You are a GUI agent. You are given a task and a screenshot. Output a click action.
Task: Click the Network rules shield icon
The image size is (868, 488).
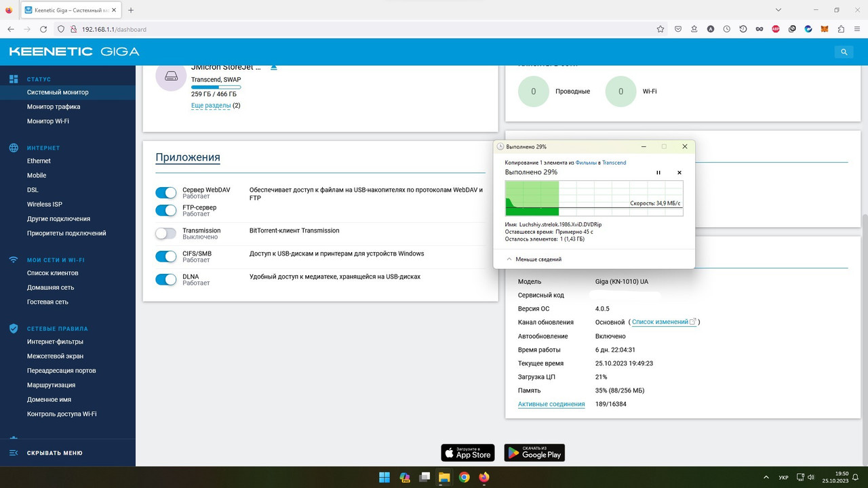[x=13, y=328]
